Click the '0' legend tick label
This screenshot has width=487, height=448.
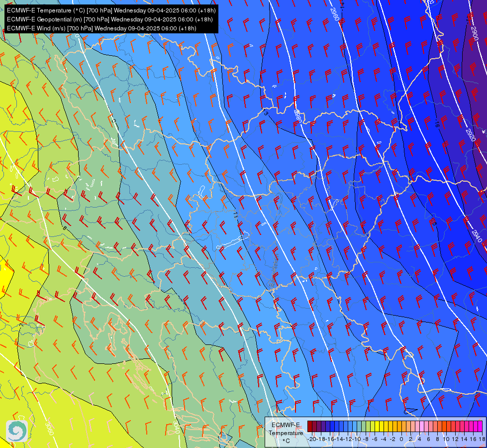tap(401, 439)
